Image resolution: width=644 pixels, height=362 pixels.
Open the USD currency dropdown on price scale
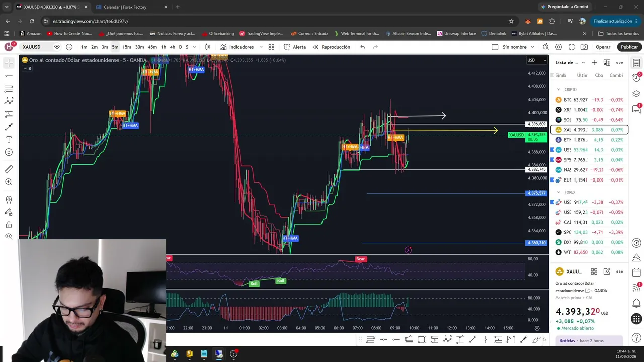tap(536, 60)
